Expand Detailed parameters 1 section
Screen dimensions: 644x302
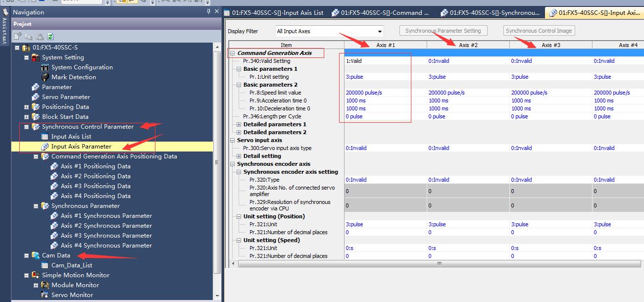pyautogui.click(x=239, y=124)
